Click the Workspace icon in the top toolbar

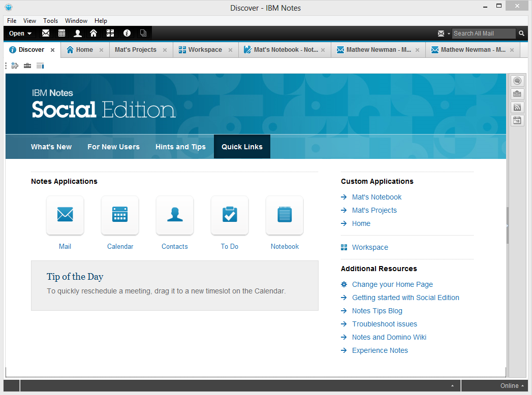click(110, 34)
